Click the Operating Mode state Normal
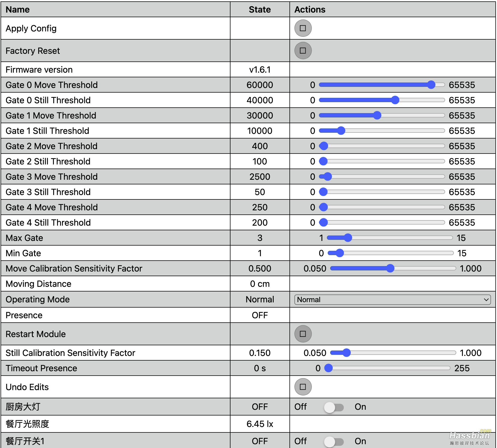This screenshot has height=448, width=497. pyautogui.click(x=260, y=299)
